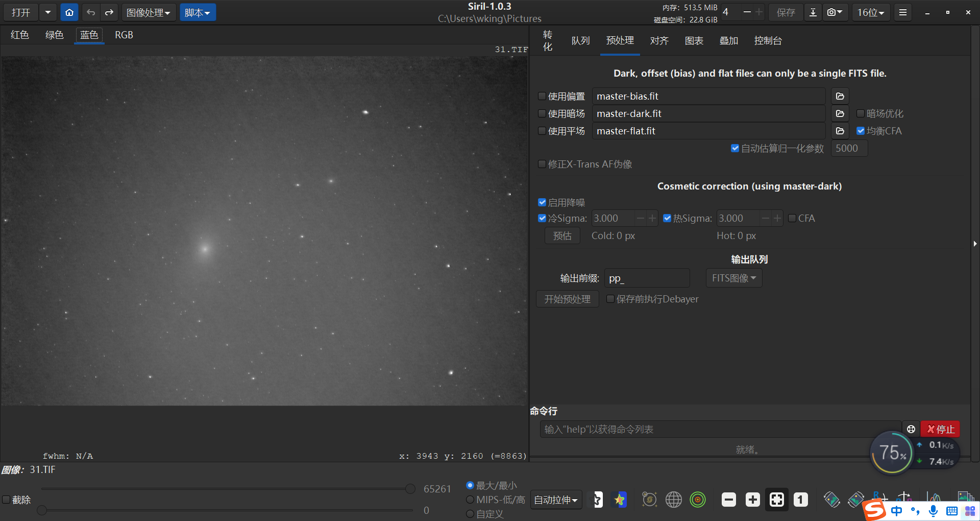Open the hamburger main menu
980x521 pixels.
903,12
